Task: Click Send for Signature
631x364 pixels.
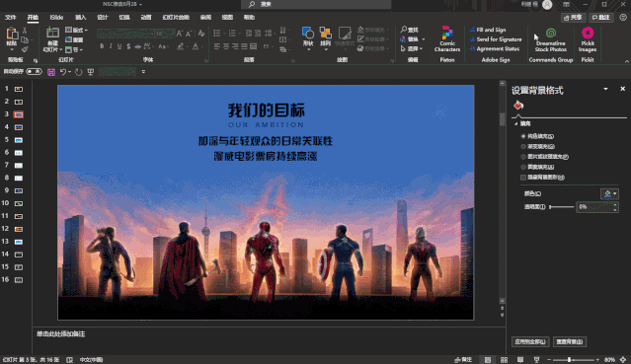Action: click(x=496, y=39)
